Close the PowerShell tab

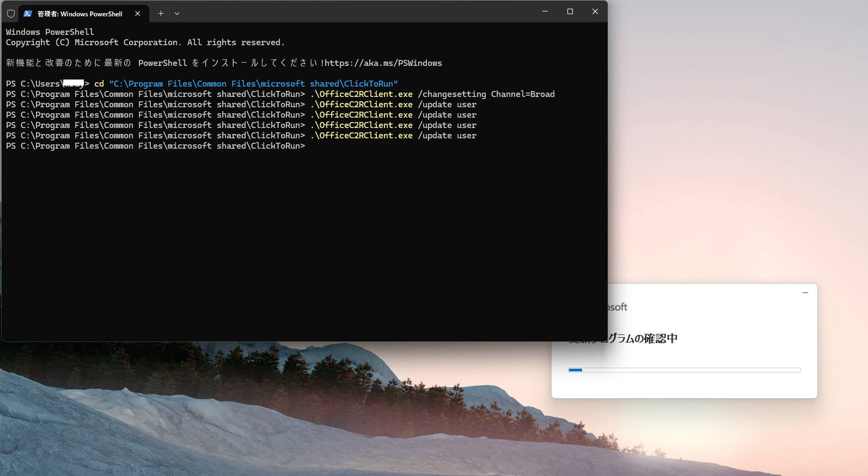click(138, 14)
